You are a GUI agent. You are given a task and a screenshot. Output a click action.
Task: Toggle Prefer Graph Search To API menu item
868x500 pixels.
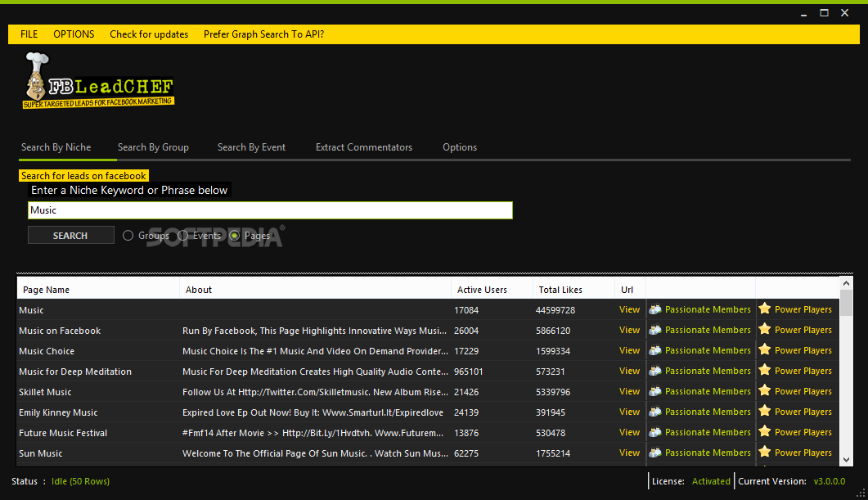click(263, 34)
